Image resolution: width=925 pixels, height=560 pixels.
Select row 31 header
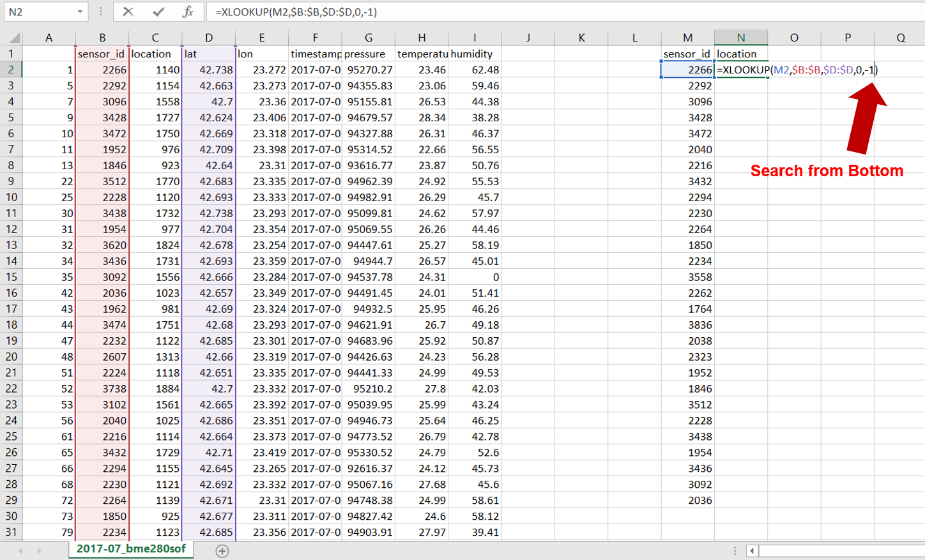point(11,533)
